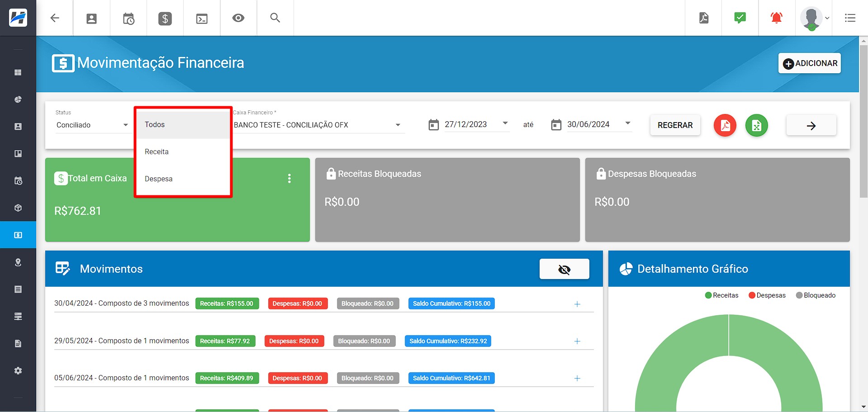Click the Receitas Bloqueadas card
The width and height of the screenshot is (868, 412).
click(x=447, y=199)
